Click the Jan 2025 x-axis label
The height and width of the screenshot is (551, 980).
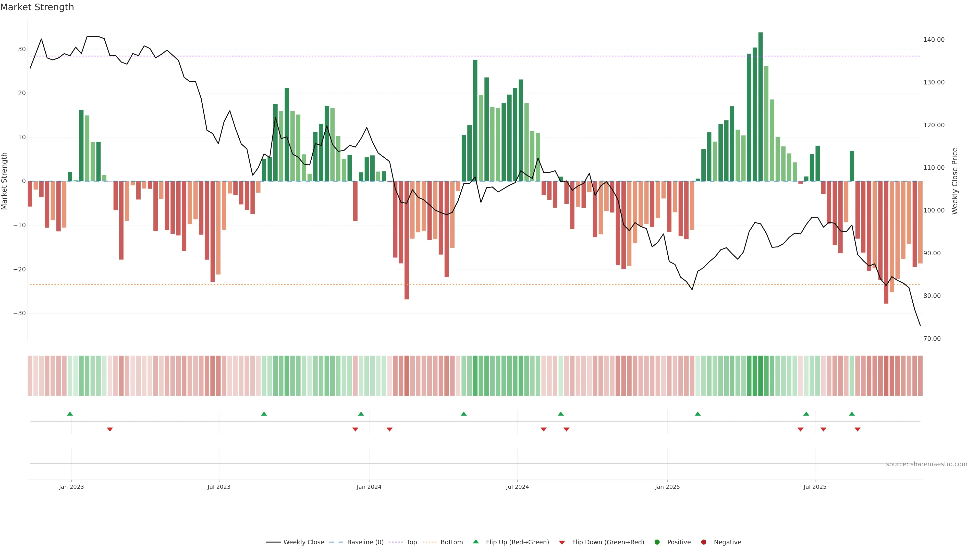point(667,487)
